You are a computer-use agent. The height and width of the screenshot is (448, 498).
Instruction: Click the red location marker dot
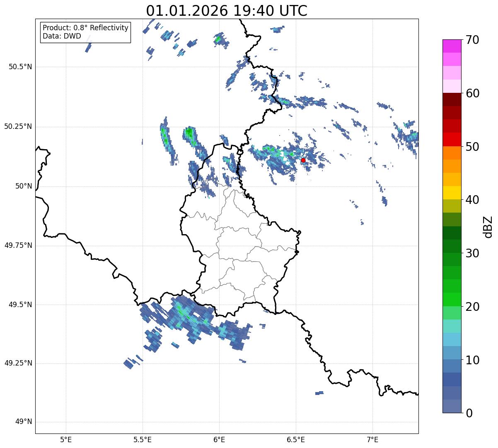click(303, 160)
